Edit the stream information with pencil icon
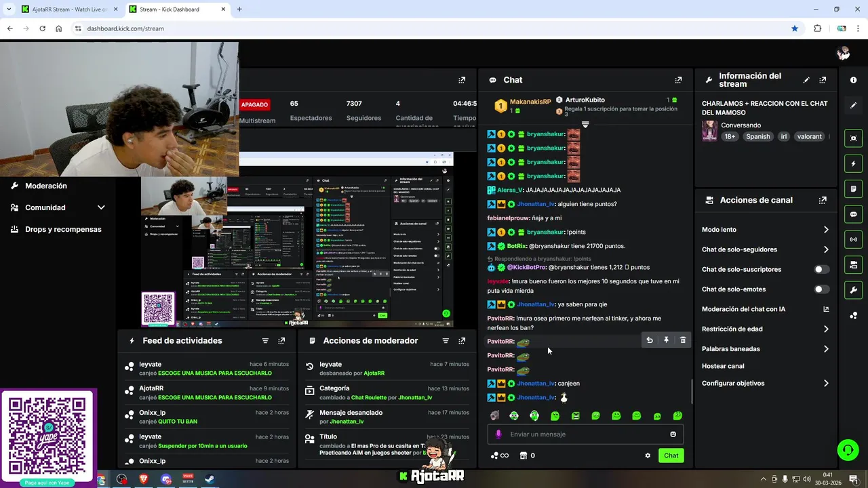 (x=806, y=80)
